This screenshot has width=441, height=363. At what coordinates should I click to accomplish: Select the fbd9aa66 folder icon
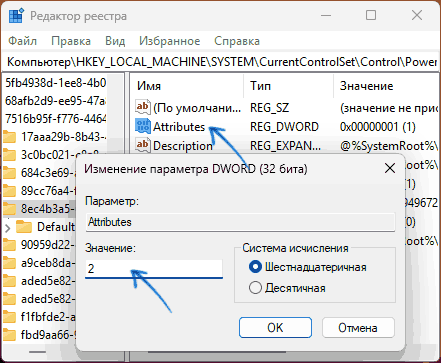(10, 335)
